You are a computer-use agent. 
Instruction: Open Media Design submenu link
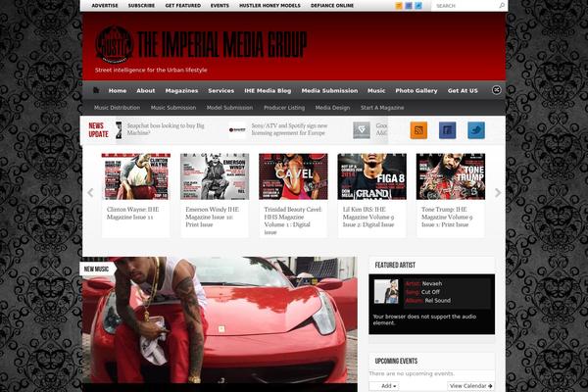click(x=332, y=108)
